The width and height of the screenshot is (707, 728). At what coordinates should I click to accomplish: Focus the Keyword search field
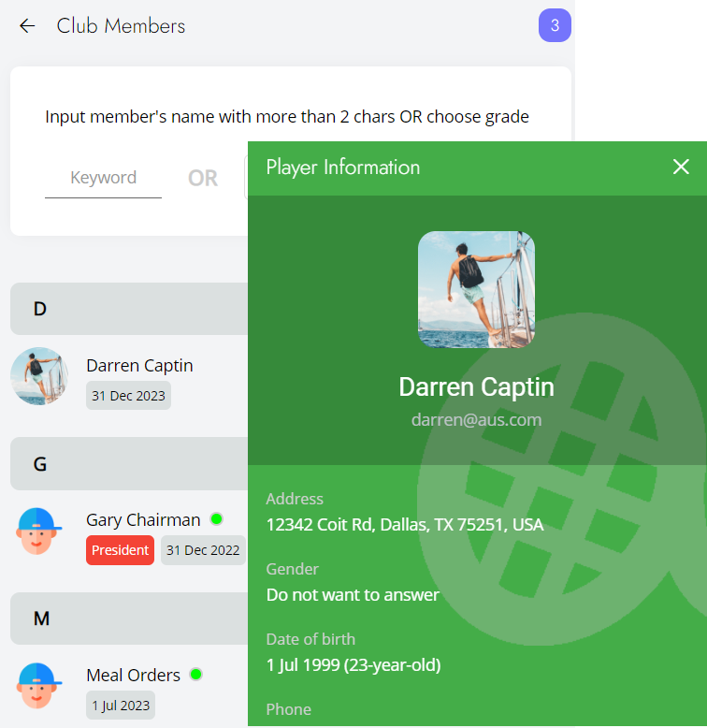[x=103, y=178]
